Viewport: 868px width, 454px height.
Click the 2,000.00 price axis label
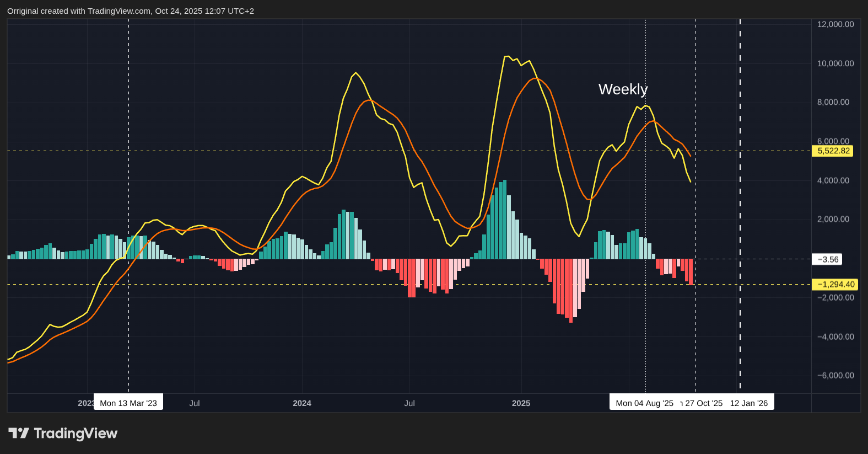833,219
